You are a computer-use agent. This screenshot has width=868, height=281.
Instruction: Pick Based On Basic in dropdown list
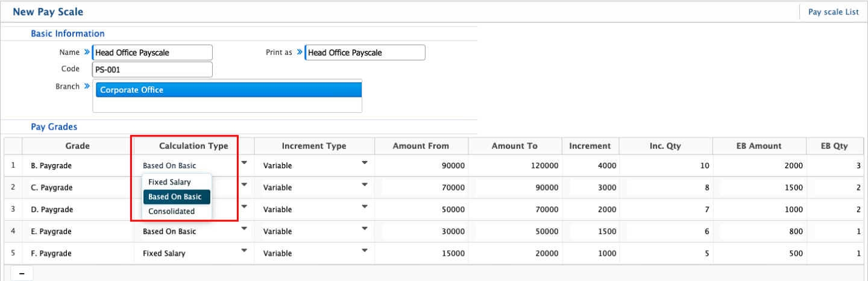(175, 197)
